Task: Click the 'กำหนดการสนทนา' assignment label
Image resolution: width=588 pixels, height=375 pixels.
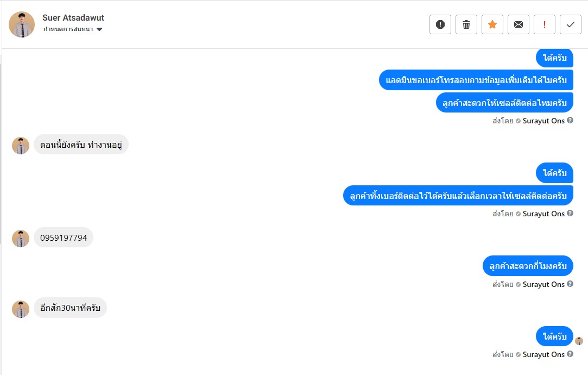Action: 68,29
